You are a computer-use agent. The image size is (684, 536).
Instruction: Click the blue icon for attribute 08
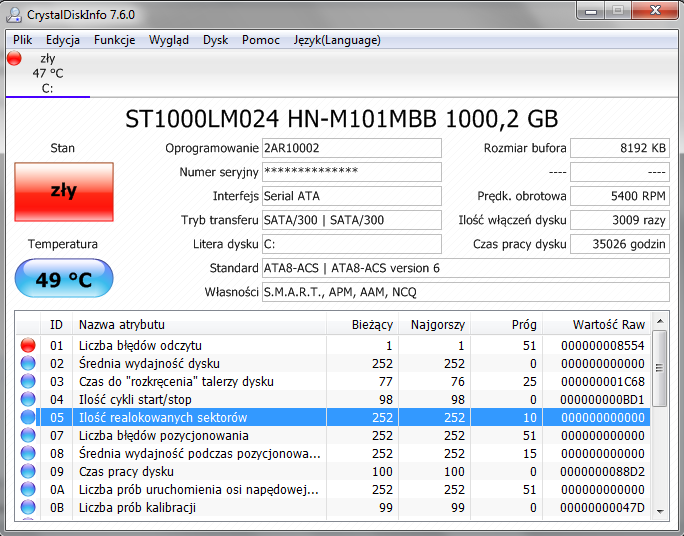point(28,453)
